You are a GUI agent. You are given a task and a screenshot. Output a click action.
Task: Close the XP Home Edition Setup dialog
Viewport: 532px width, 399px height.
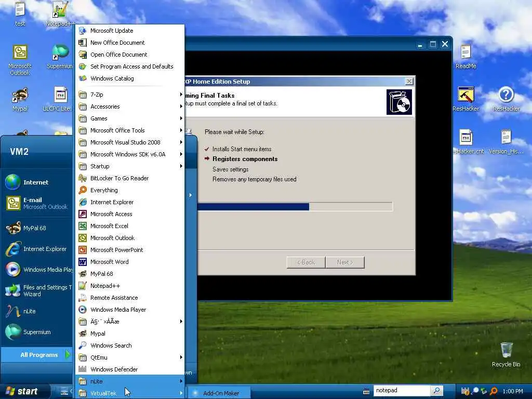(409, 81)
